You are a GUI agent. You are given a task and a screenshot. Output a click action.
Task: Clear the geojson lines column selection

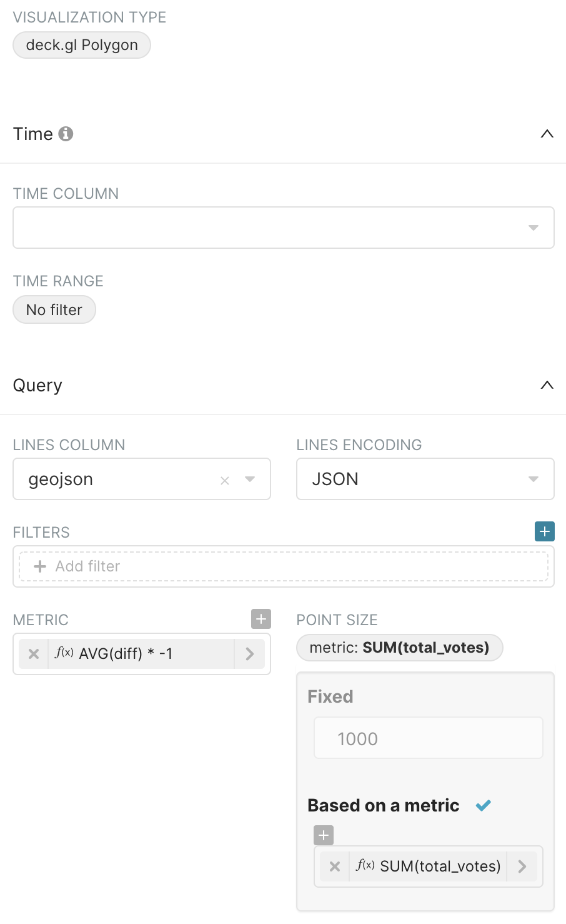[x=225, y=480]
